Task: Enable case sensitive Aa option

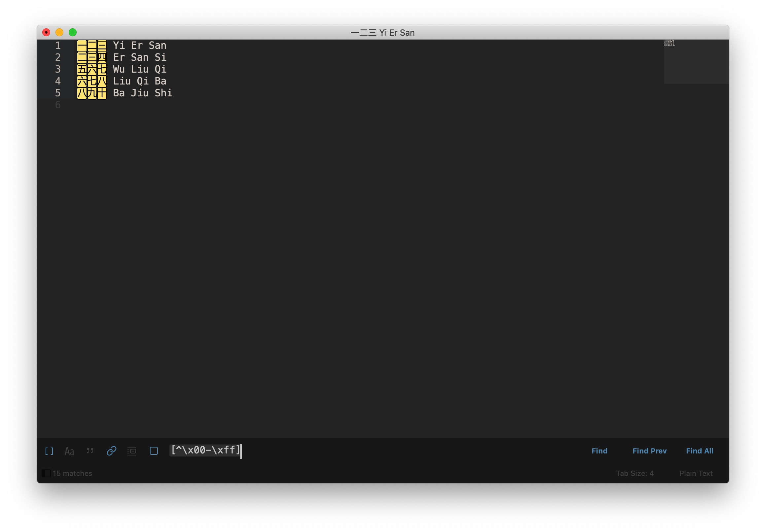Action: tap(69, 451)
